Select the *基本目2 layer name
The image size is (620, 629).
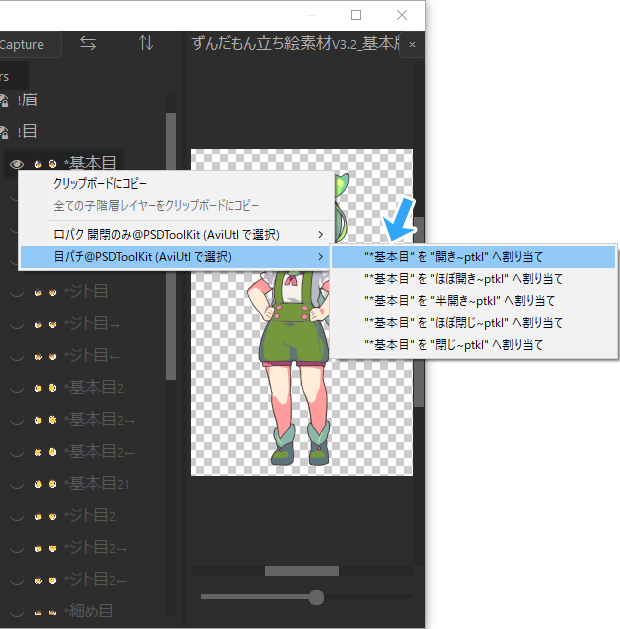(94, 388)
